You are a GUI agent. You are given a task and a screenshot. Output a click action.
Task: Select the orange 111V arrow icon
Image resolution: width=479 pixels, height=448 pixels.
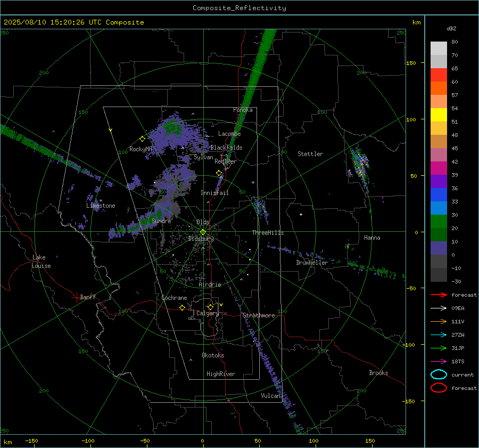point(439,321)
